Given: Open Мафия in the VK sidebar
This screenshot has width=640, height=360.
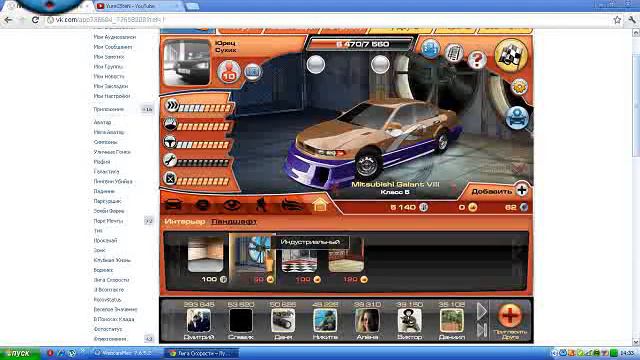Looking at the screenshot, I should [x=102, y=162].
